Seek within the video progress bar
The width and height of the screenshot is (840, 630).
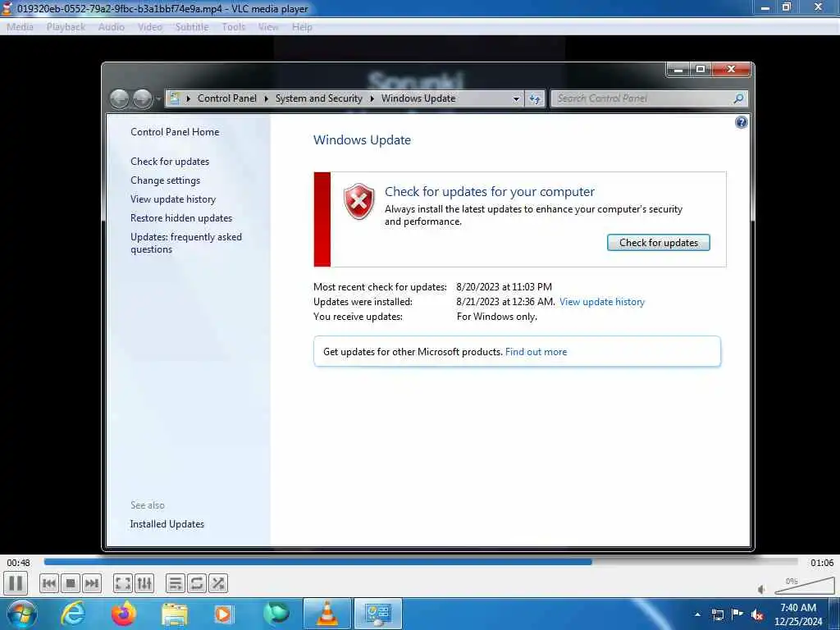421,562
